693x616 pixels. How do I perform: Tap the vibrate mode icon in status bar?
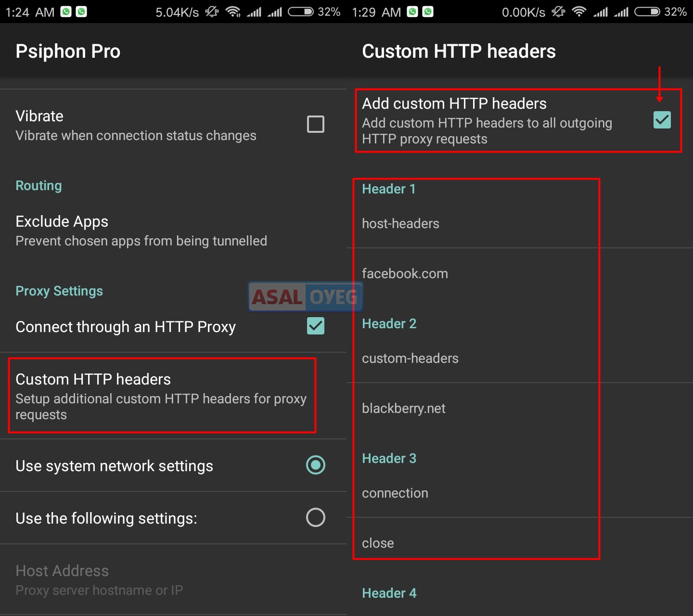tap(212, 12)
